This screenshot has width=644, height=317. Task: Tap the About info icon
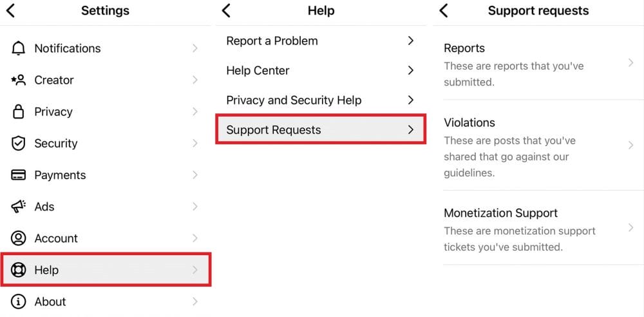point(18,302)
